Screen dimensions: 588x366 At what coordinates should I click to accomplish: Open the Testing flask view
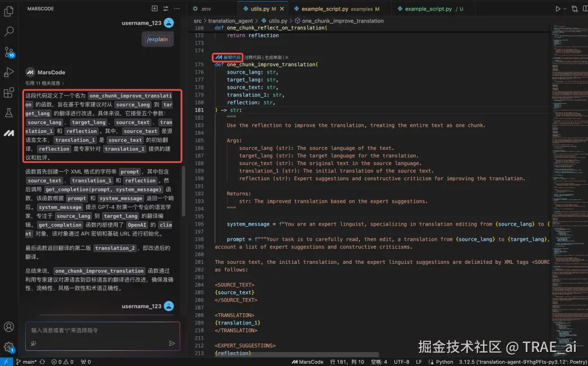[8, 112]
